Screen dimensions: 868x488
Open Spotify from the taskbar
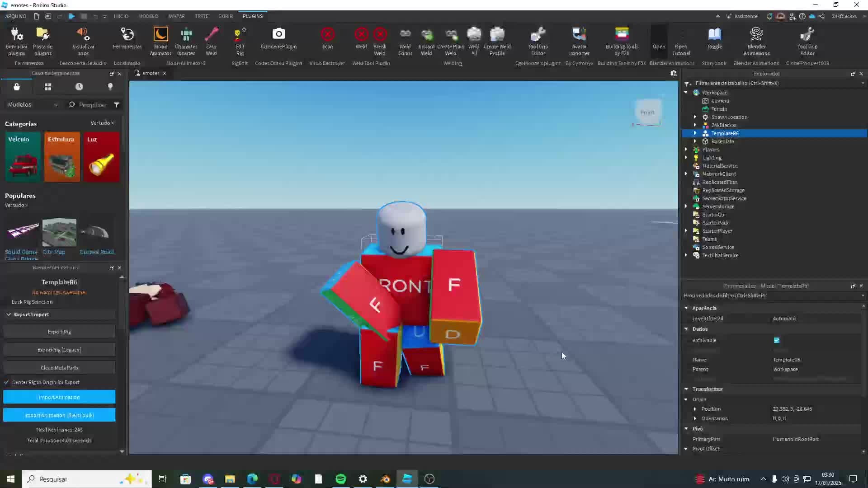coord(341,479)
